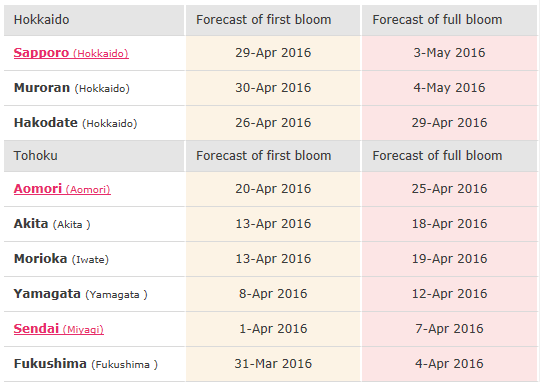This screenshot has width=540, height=382.
Task: Click Fukushima city name cell
Action: click(95, 364)
